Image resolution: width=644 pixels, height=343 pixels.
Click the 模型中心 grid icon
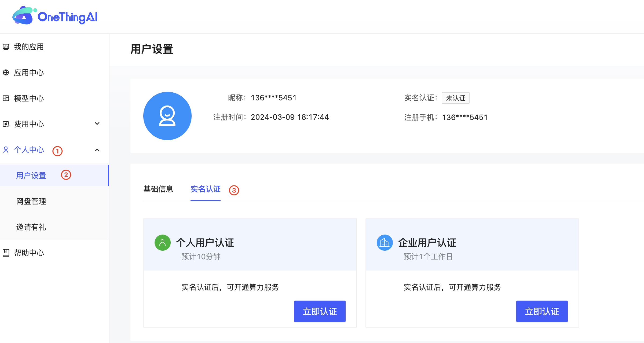tap(6, 98)
